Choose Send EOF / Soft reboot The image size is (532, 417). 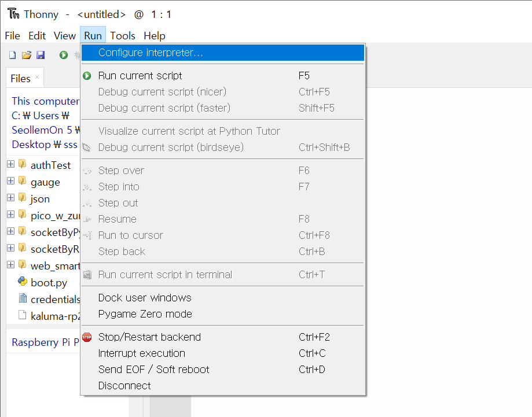point(223,370)
